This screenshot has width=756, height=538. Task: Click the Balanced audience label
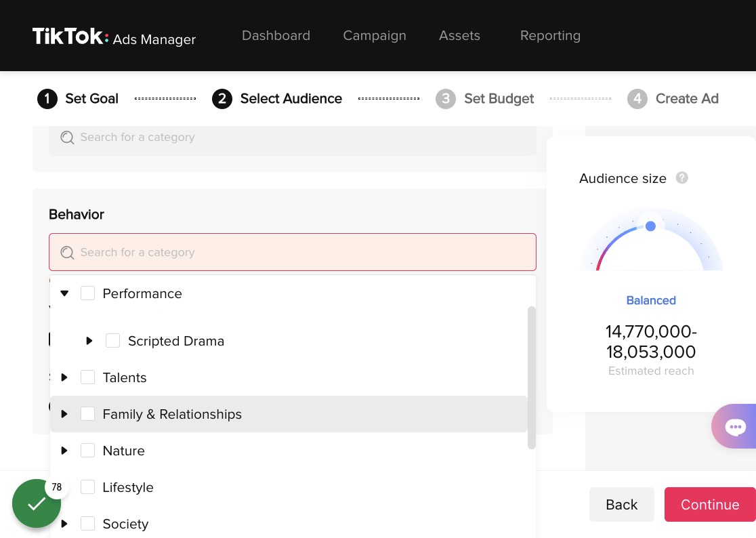tap(651, 300)
